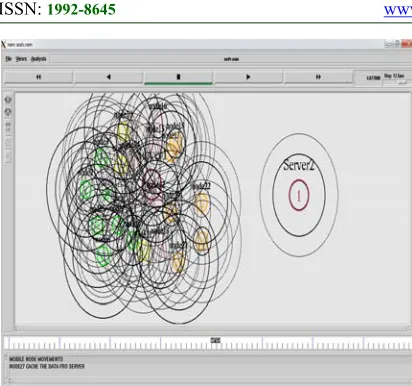Click the www link in page header
Image resolution: width=412 pixels, height=386 pixels.
(398, 10)
